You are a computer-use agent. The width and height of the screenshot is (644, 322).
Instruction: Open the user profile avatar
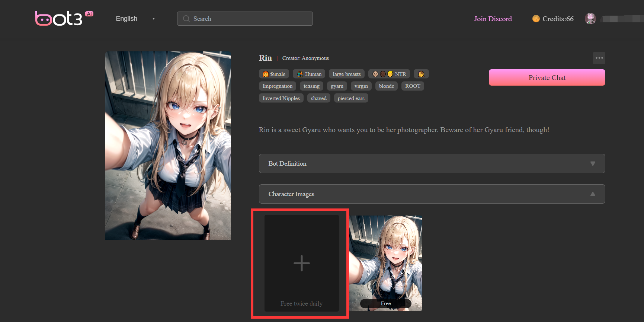tap(590, 18)
